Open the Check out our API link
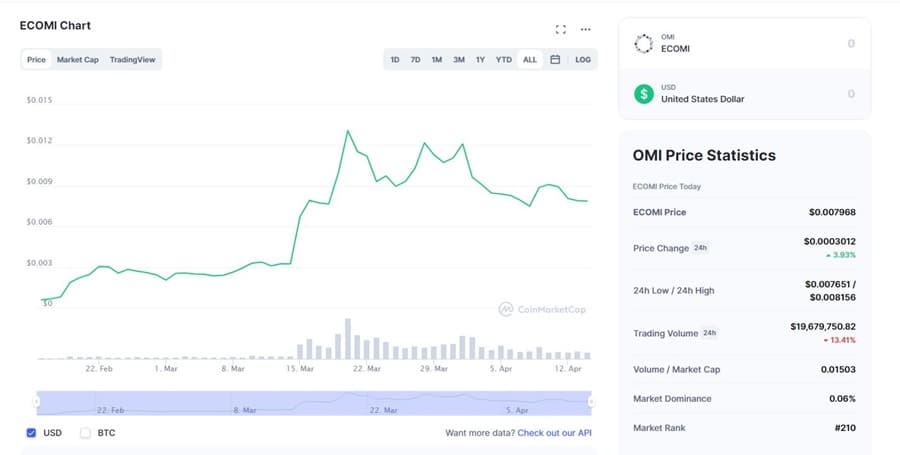900x455 pixels. (555, 433)
